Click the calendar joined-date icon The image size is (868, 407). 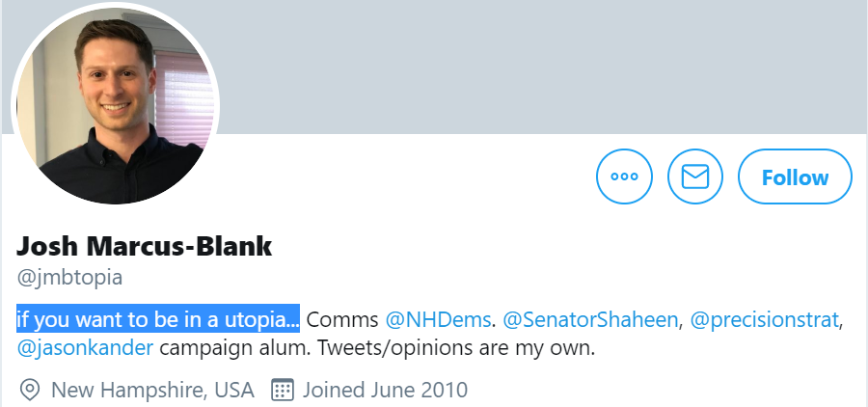pyautogui.click(x=283, y=390)
